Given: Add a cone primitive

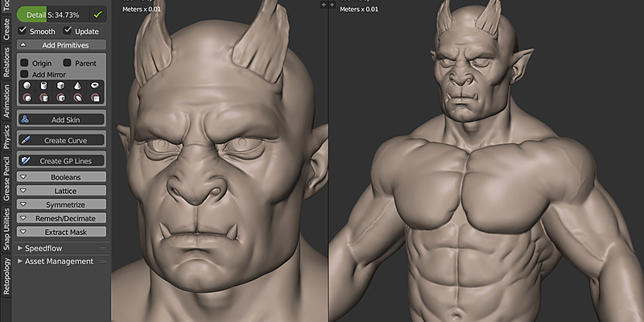Looking at the screenshot, I should 78,86.
